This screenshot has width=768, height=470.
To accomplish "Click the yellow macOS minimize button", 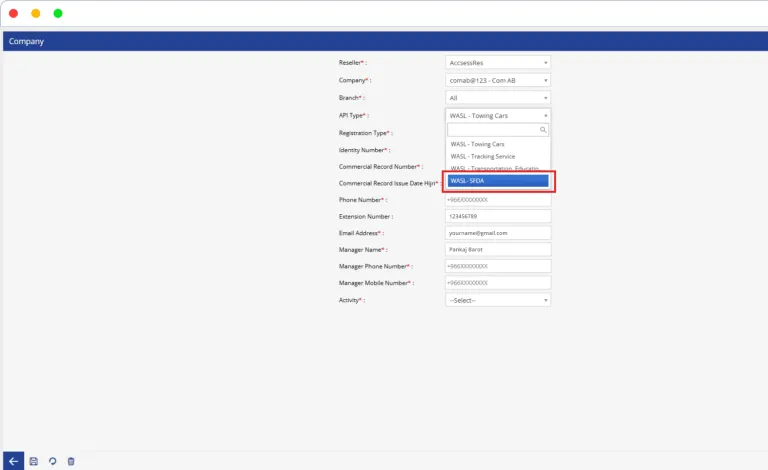I will click(x=36, y=13).
